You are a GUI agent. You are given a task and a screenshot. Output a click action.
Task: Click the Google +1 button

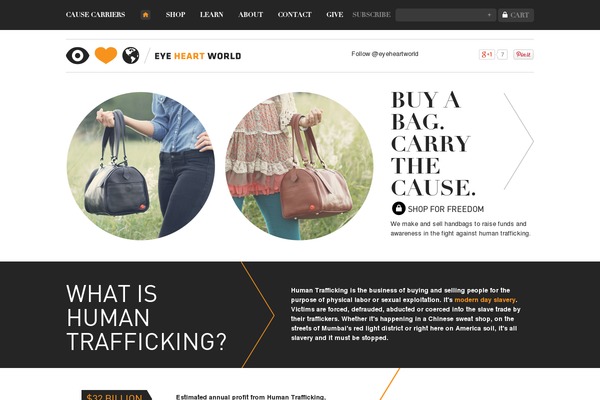tap(487, 54)
